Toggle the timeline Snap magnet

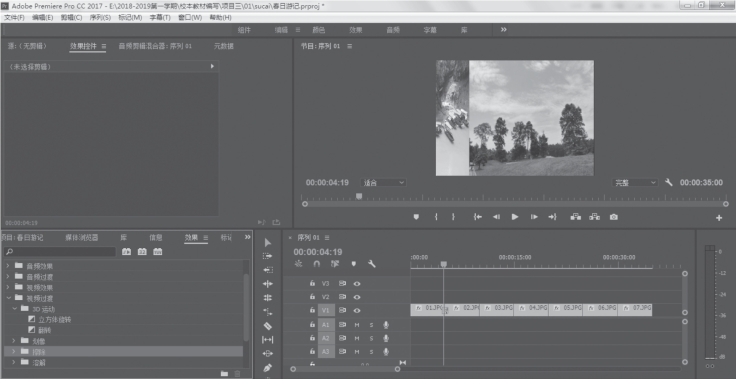(x=316, y=264)
